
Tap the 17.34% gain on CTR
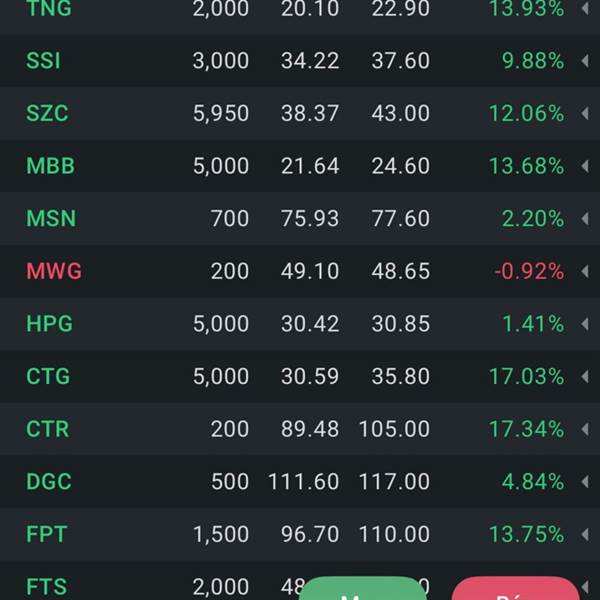pos(527,429)
